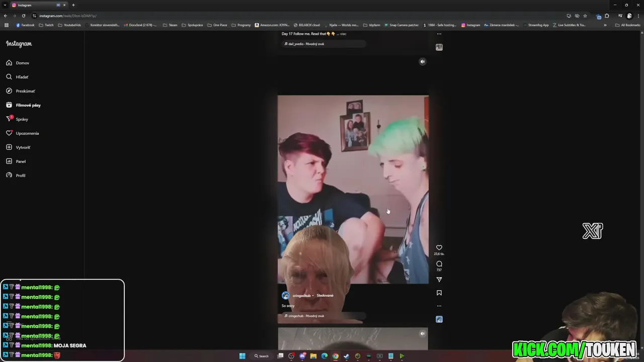Open the Streamfog App bookmark

(535, 25)
